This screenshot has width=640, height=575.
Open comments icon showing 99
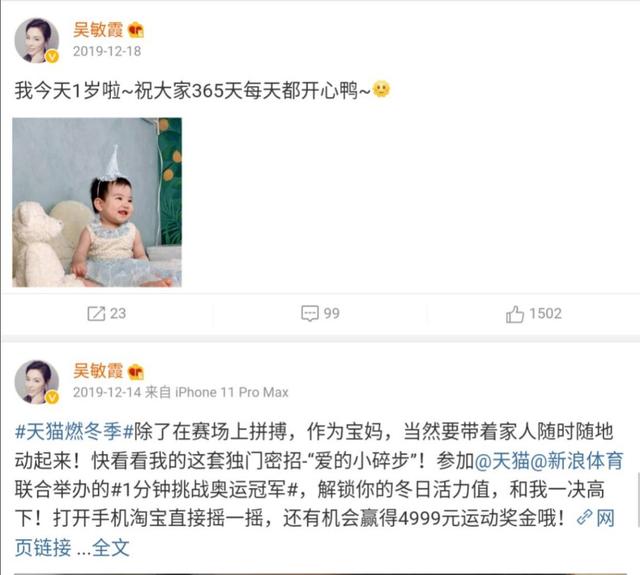point(310,313)
